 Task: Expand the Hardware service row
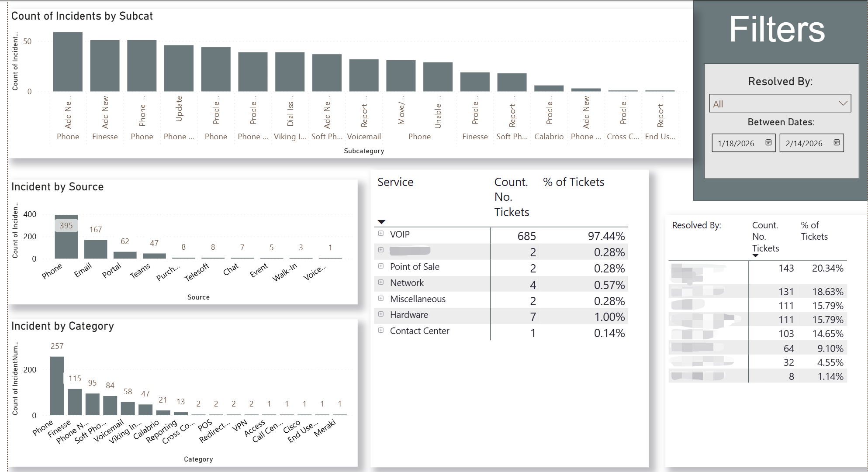[381, 314]
